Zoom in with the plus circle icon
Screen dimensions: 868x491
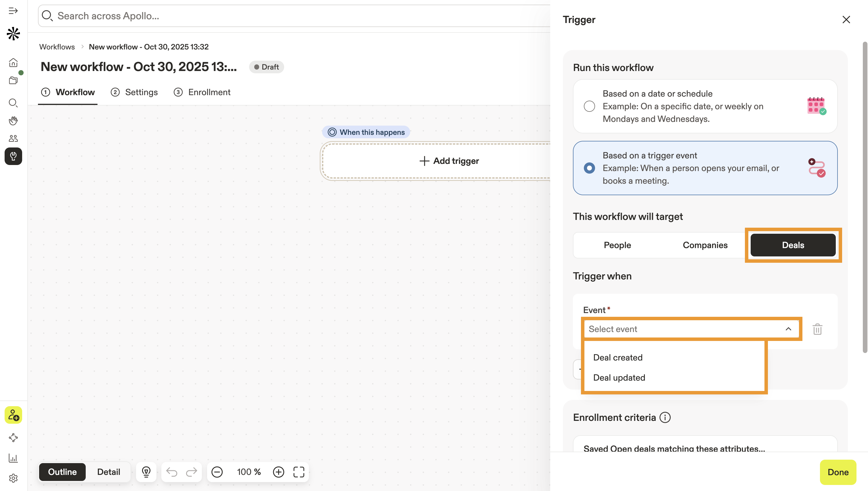[x=278, y=472]
